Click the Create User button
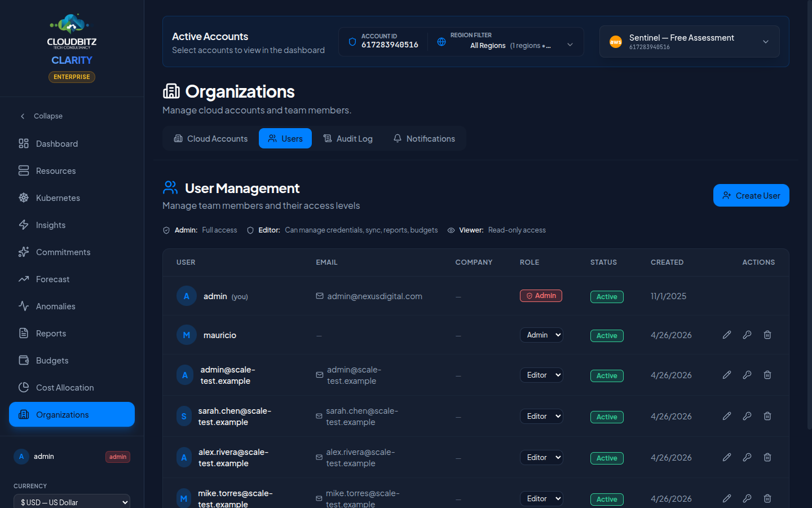The image size is (812, 508). point(751,195)
